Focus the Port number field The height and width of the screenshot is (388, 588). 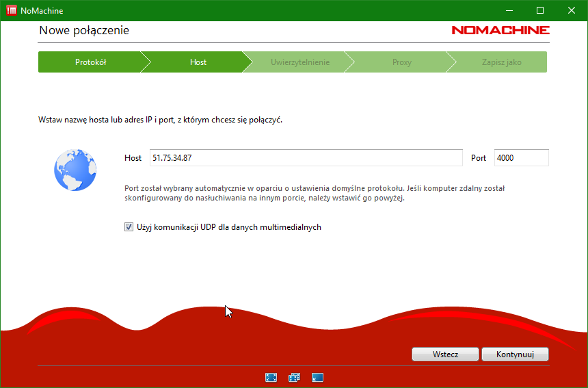click(521, 158)
